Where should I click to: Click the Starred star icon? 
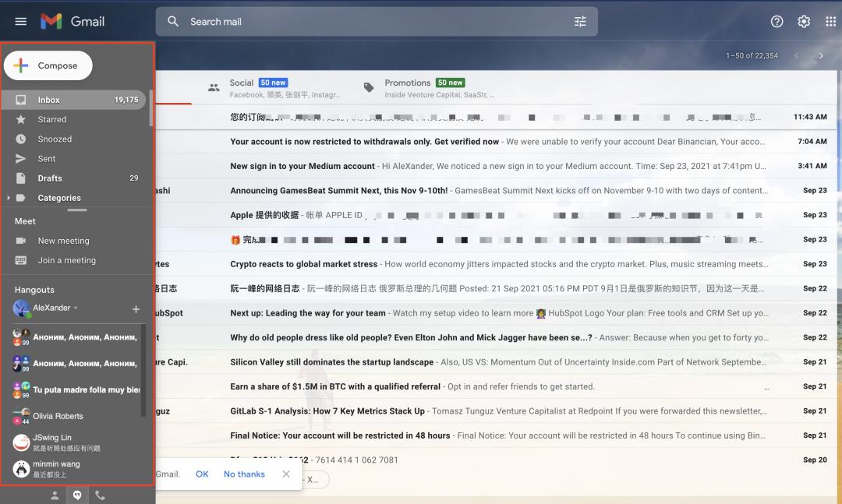pyautogui.click(x=21, y=119)
